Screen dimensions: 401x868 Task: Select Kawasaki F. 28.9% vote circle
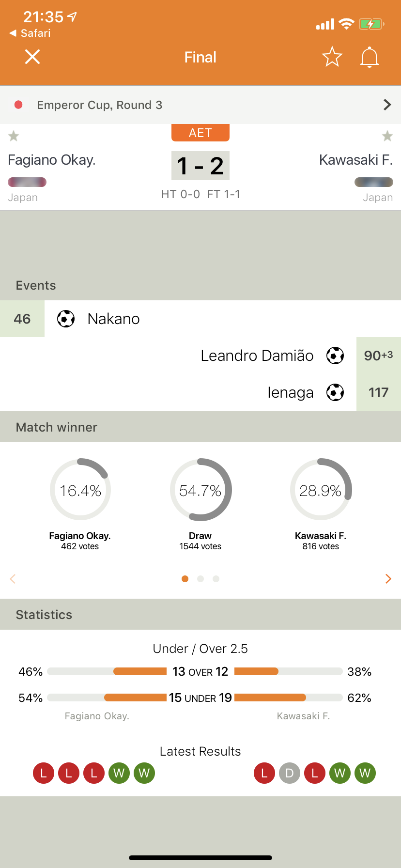point(321,490)
